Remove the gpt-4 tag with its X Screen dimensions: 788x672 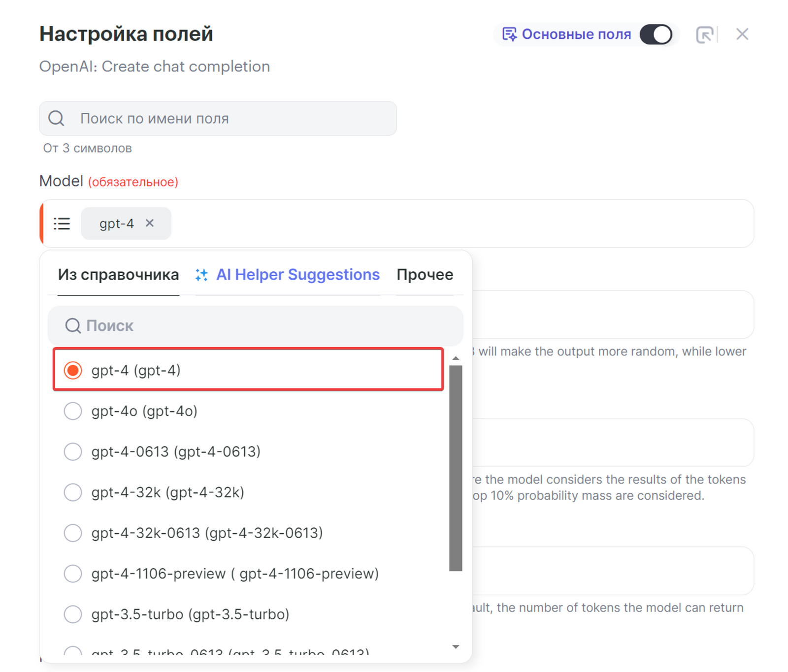pyautogui.click(x=150, y=223)
